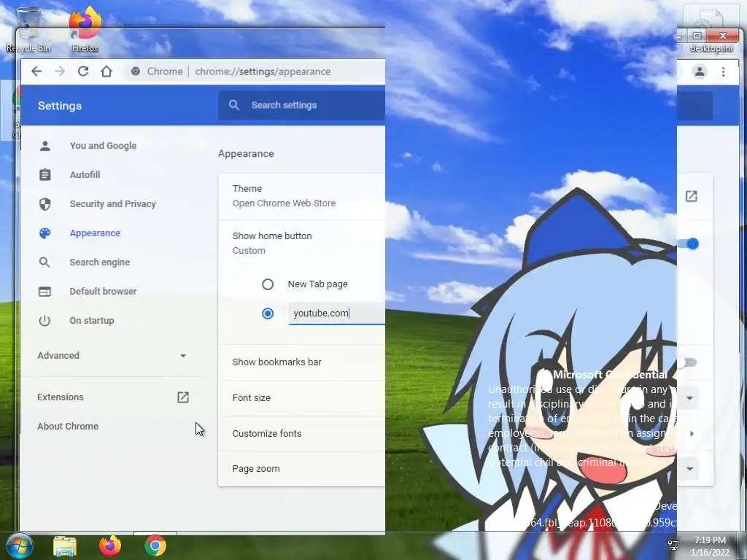Open the taskbar clock showing 7:19 PM
The image size is (747, 560).
tap(710, 546)
